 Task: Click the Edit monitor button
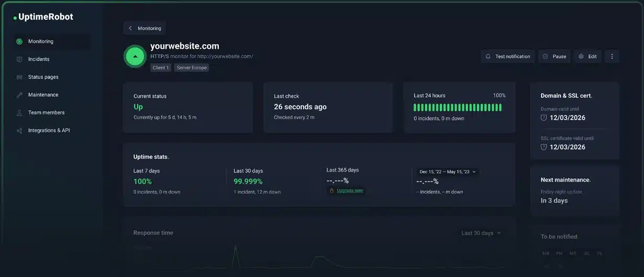587,56
